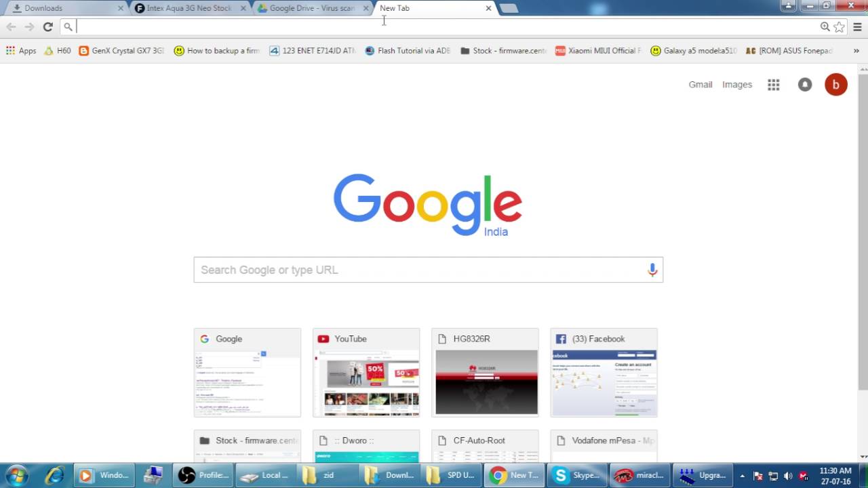Open the Google apps grid
This screenshot has width=868, height=488.
coord(773,85)
